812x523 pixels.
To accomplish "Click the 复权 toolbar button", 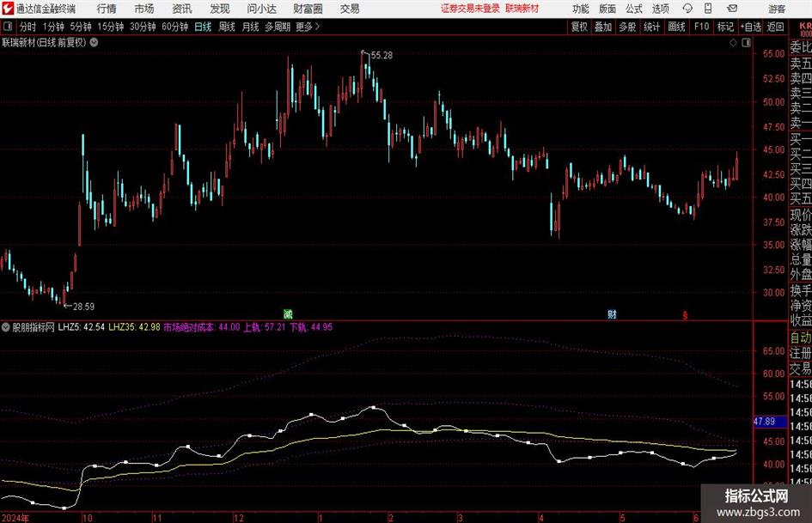I will (579, 27).
